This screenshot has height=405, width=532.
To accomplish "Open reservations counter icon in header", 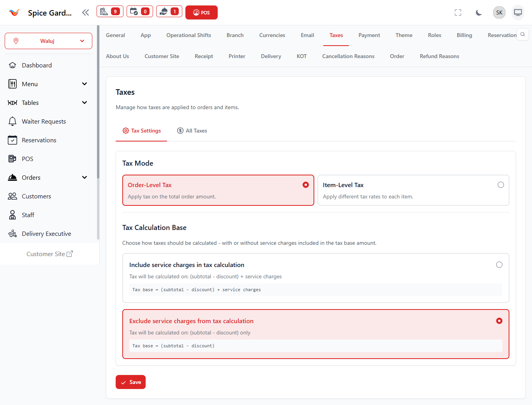I will (x=139, y=12).
